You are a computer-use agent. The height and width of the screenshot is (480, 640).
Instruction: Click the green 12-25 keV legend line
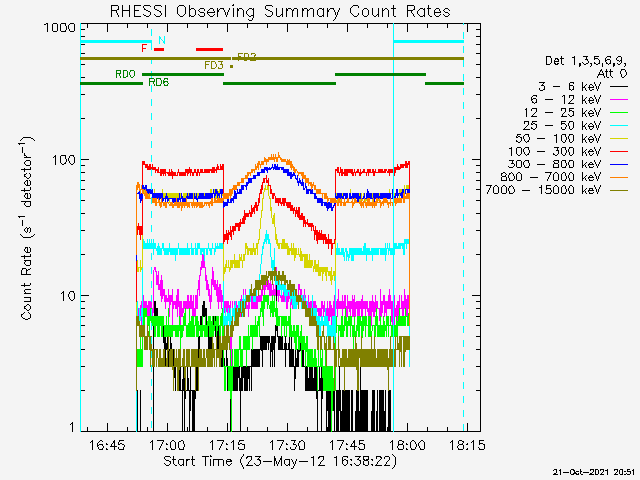(x=619, y=112)
